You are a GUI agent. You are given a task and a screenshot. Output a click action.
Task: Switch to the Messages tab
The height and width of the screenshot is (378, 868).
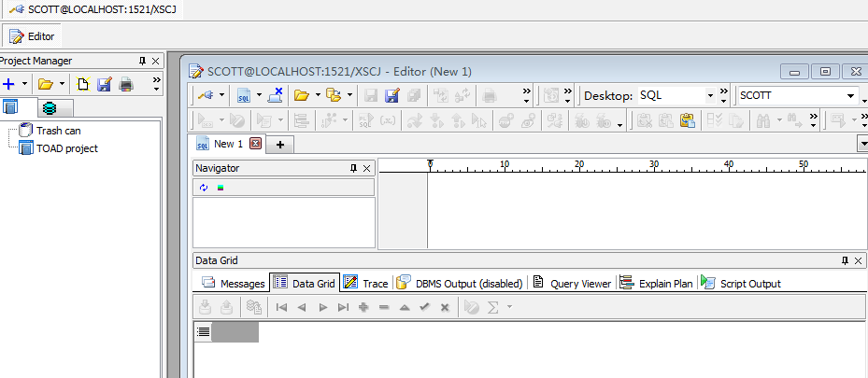coord(233,284)
